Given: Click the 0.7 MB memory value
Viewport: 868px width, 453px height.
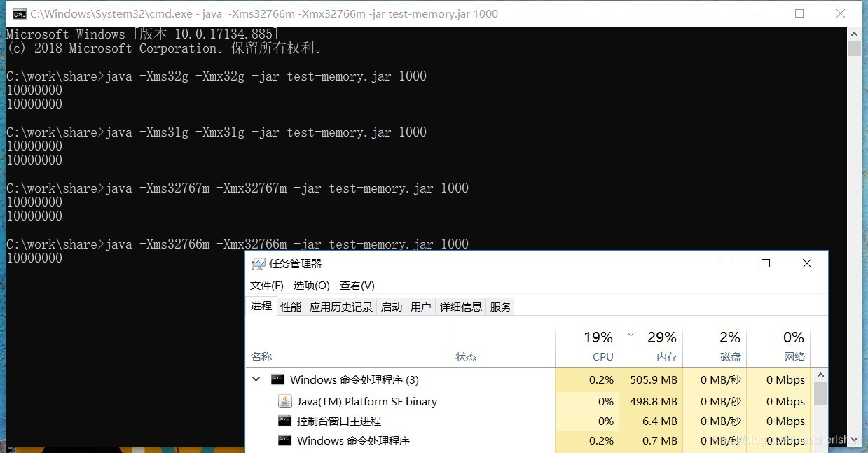Looking at the screenshot, I should coord(660,441).
